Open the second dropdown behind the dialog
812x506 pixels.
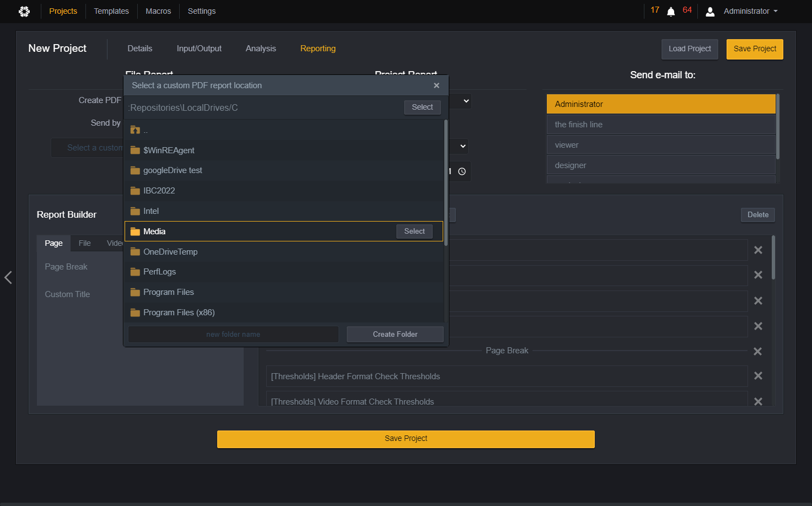pyautogui.click(x=463, y=146)
